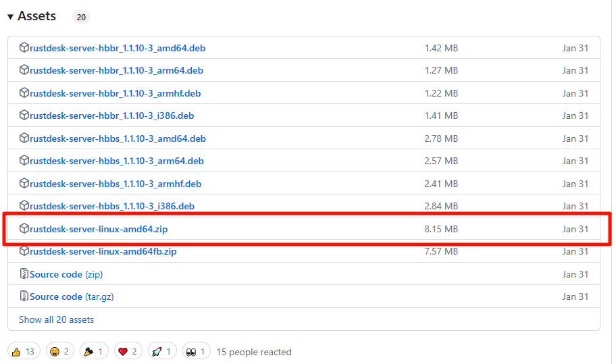
Task: Click the 7.57 MB size text
Action: 441,251
